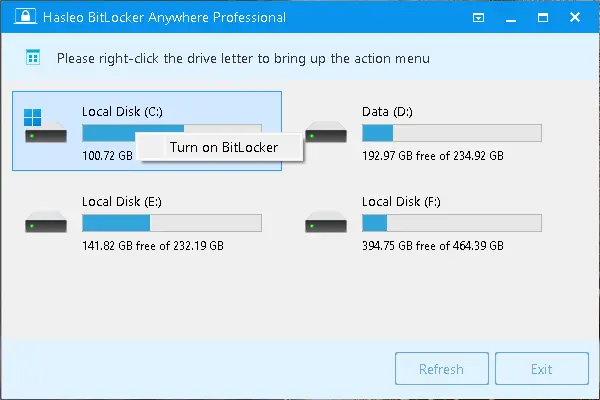This screenshot has height=400, width=600.
Task: Click the info bar calendar-grid icon
Action: [33, 58]
